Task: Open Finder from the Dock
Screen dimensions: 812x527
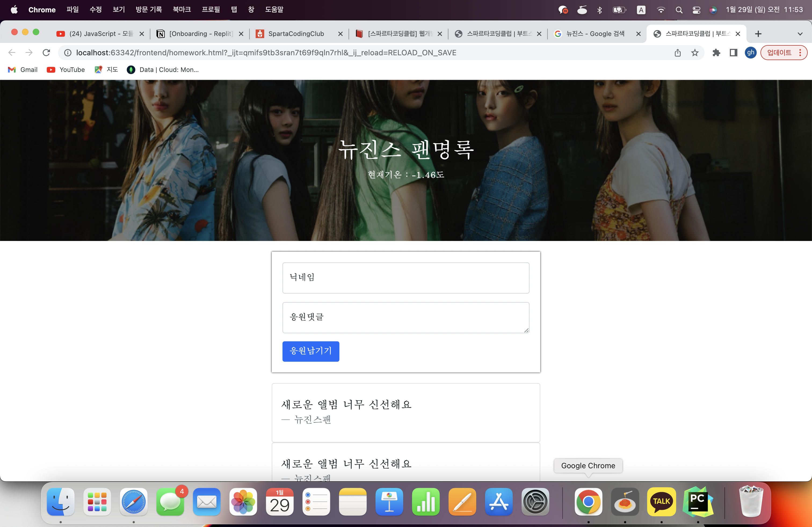Action: (61, 502)
